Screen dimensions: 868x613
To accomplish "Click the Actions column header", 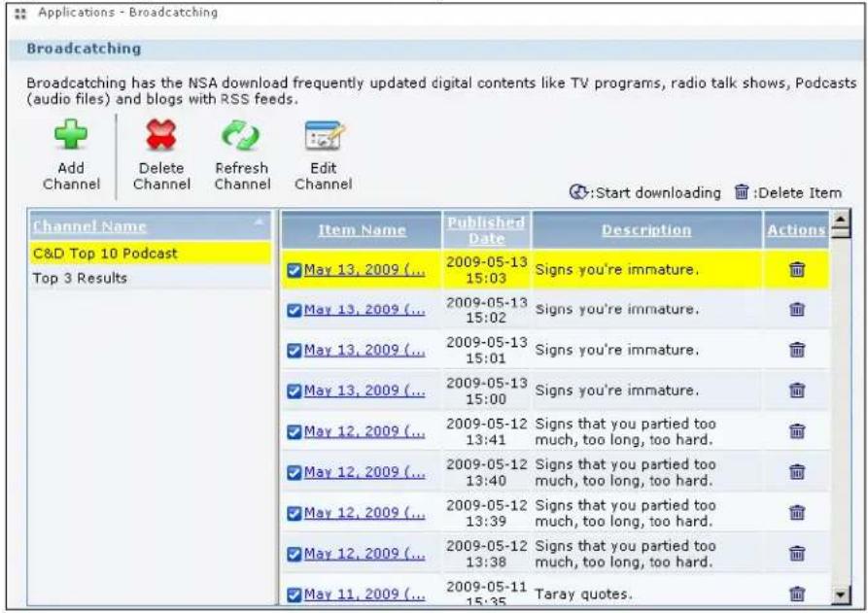I will click(x=796, y=230).
